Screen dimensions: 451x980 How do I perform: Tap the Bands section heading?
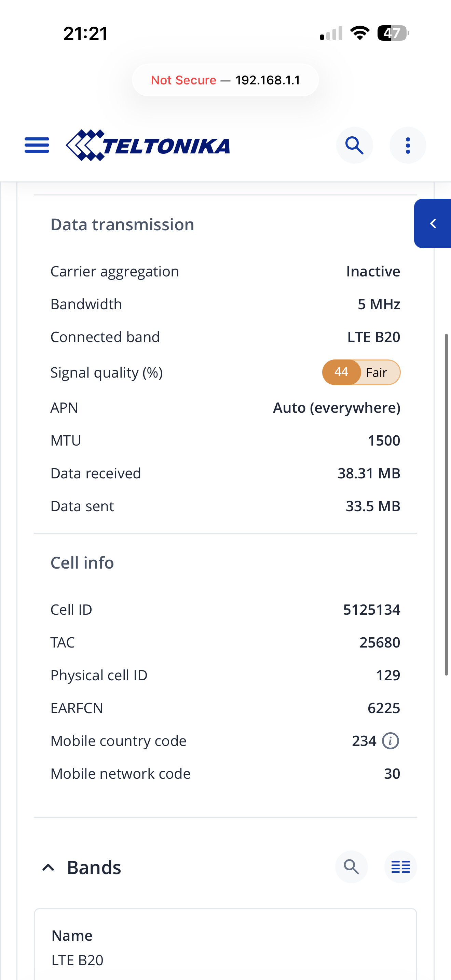(x=94, y=867)
